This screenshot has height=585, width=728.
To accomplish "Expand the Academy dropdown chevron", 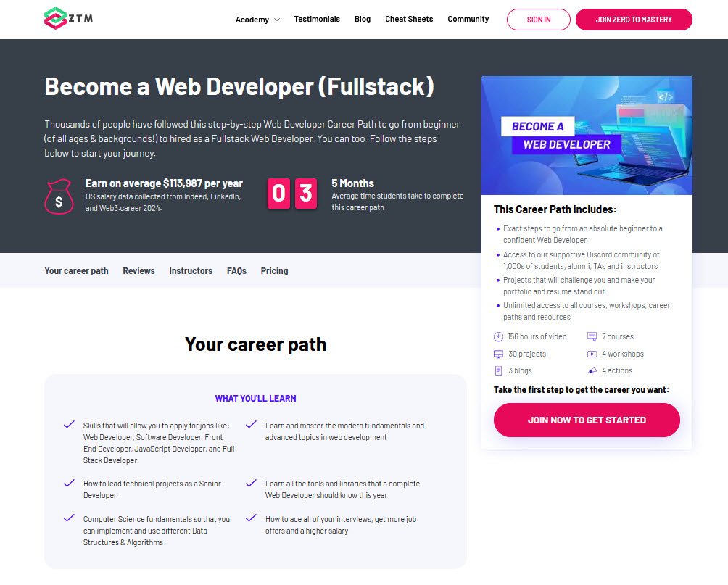I will click(277, 20).
